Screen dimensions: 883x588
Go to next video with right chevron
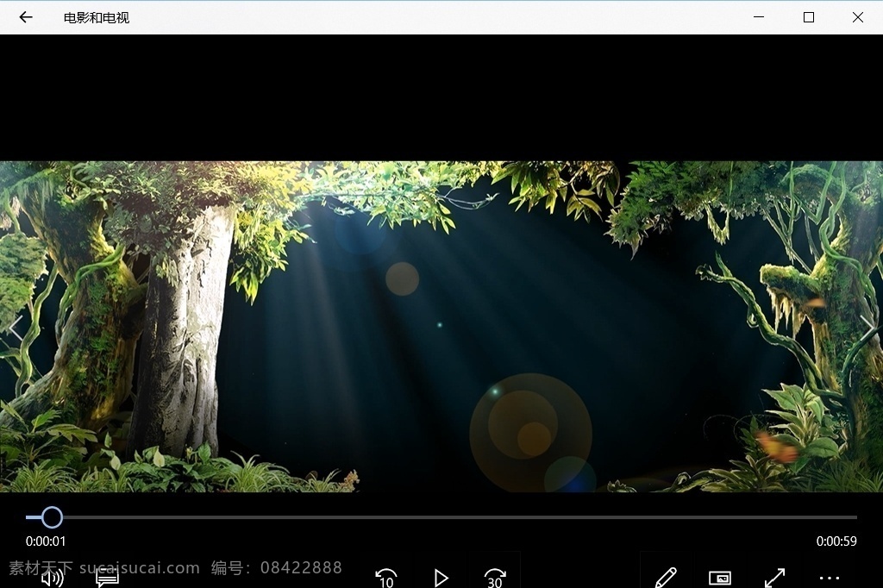tap(867, 328)
